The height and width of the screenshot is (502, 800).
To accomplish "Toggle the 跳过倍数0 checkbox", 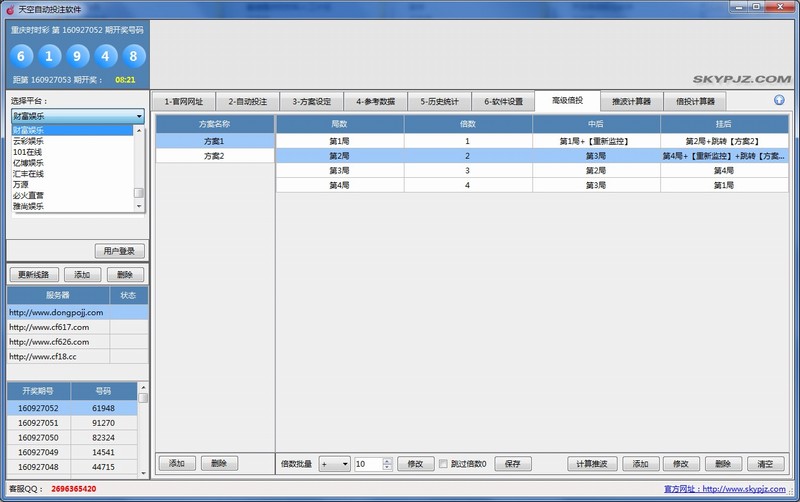I will 444,464.
